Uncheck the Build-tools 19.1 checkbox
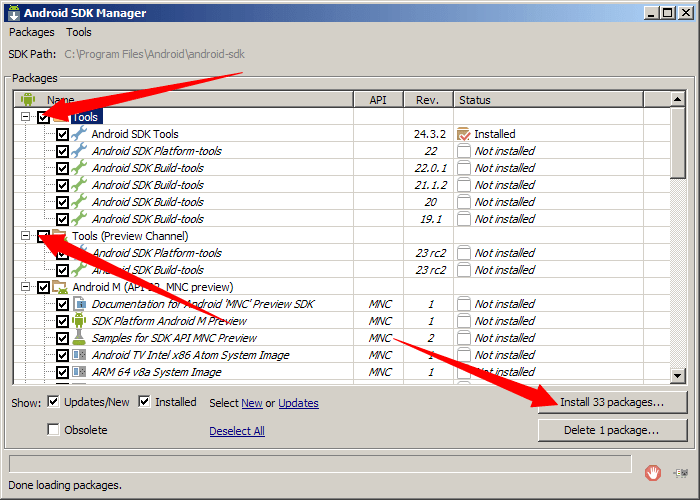This screenshot has width=700, height=500. [62, 219]
